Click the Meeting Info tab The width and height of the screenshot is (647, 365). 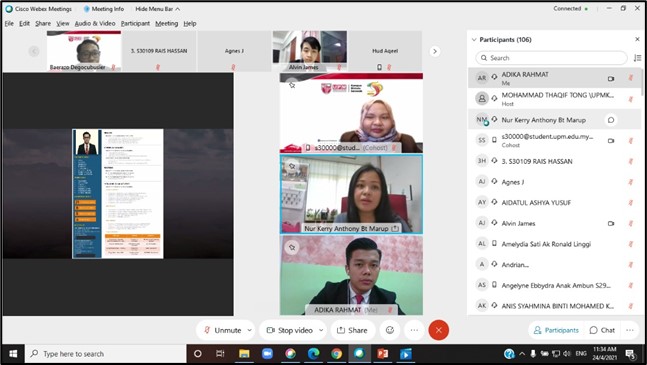tap(103, 9)
